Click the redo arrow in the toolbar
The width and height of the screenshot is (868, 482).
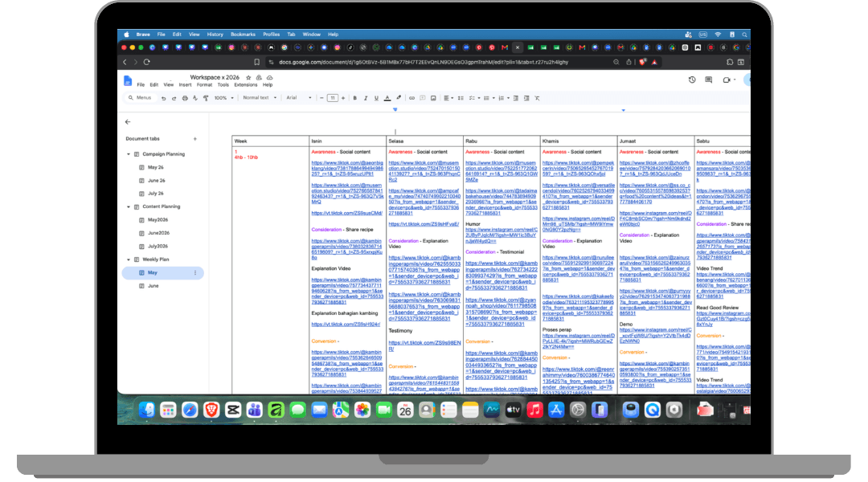coord(174,98)
